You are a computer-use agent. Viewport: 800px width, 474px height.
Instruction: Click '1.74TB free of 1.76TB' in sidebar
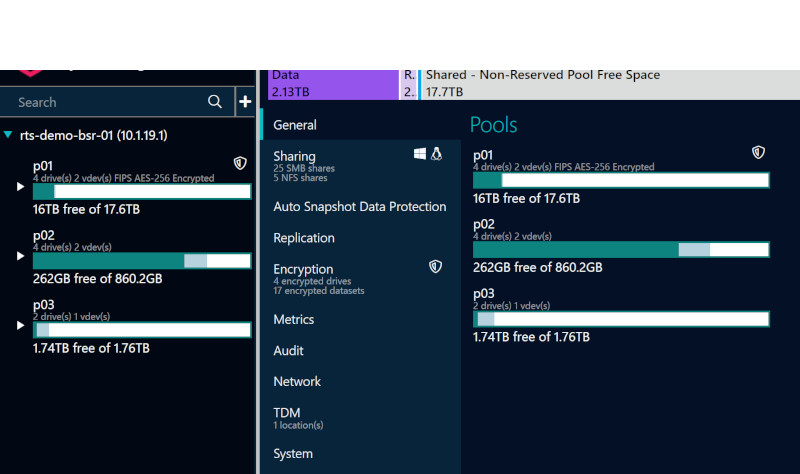(x=91, y=348)
